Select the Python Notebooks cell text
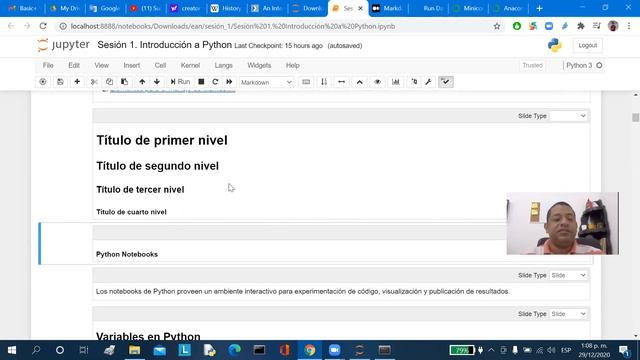Screen dimensions: 640x360 pyautogui.click(x=127, y=254)
